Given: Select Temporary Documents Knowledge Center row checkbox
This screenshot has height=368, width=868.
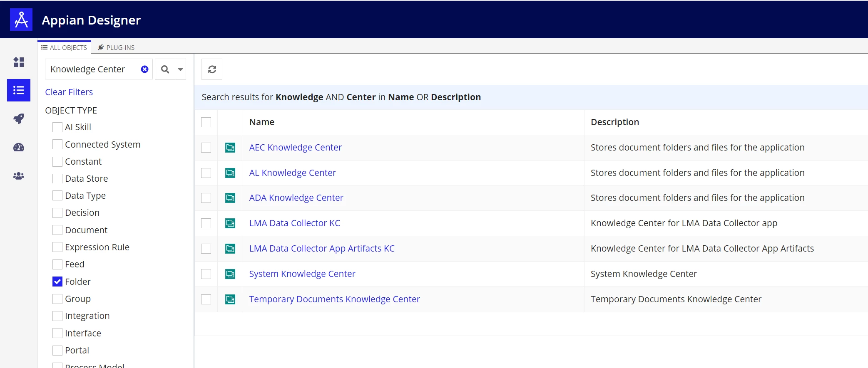Looking at the screenshot, I should (x=206, y=299).
